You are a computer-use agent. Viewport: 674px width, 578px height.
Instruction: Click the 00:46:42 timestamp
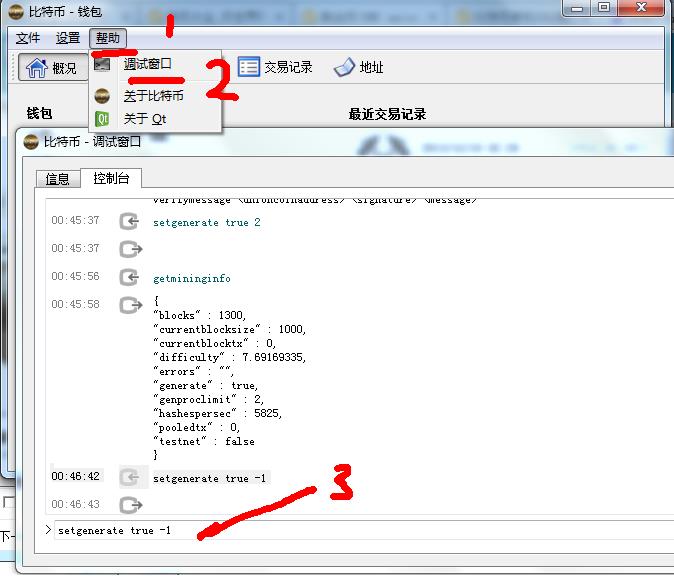pos(75,476)
